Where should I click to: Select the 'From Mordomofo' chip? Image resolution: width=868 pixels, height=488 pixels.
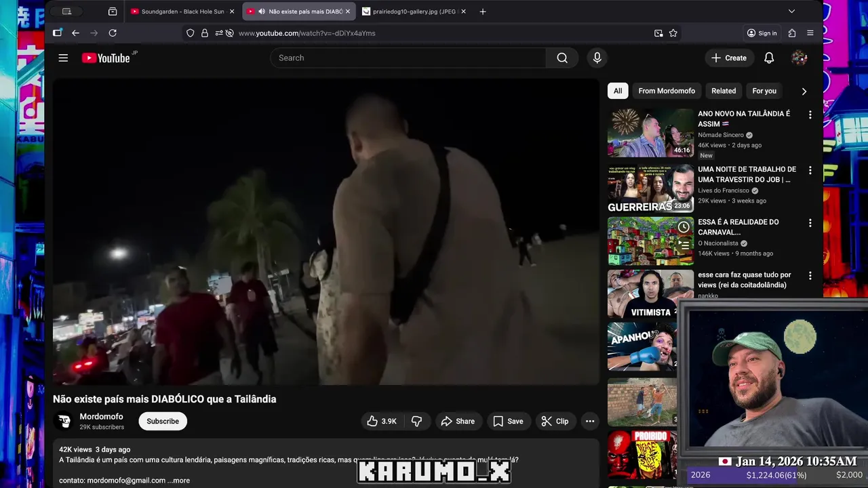(667, 91)
